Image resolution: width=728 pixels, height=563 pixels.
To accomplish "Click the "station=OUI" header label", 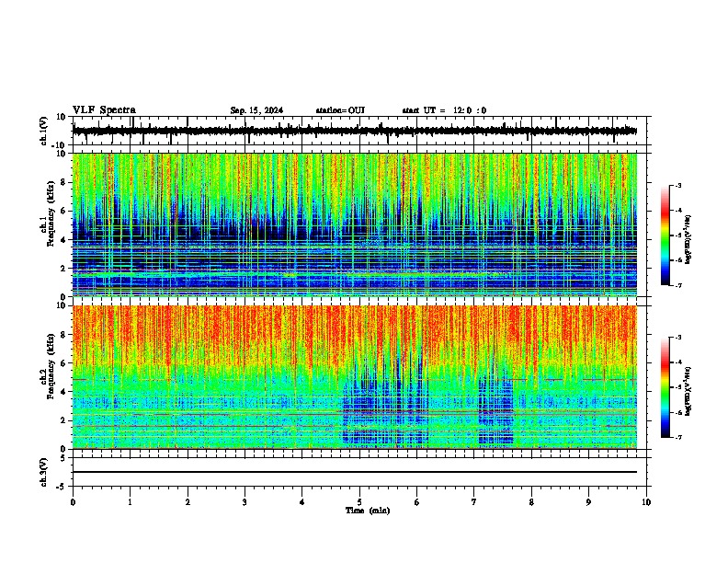I will (x=340, y=110).
